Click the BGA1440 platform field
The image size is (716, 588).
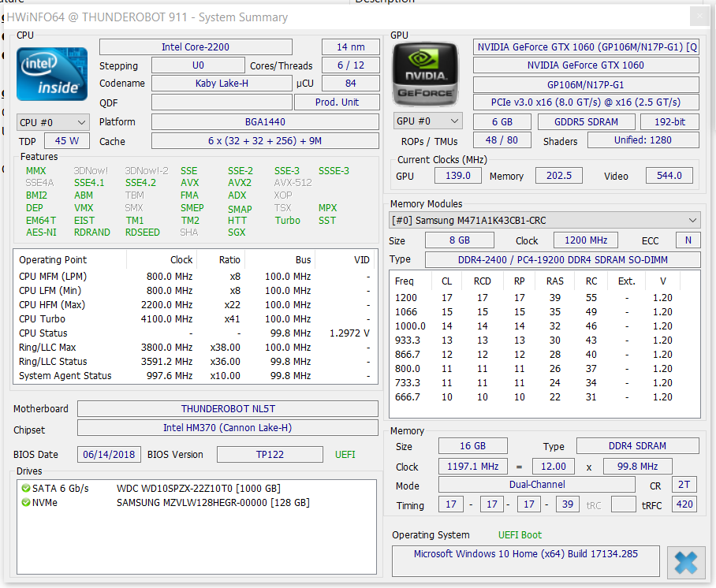click(x=265, y=122)
